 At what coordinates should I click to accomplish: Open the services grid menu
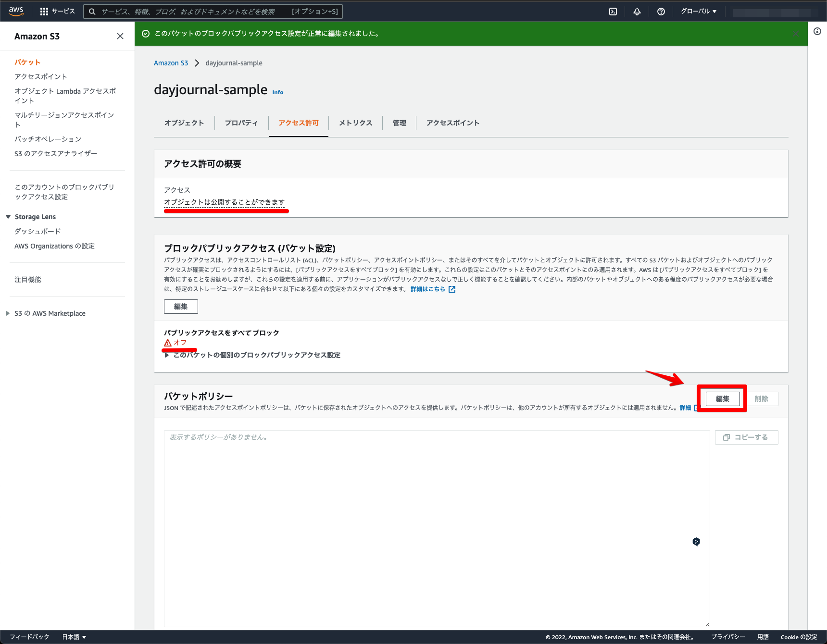coord(44,12)
